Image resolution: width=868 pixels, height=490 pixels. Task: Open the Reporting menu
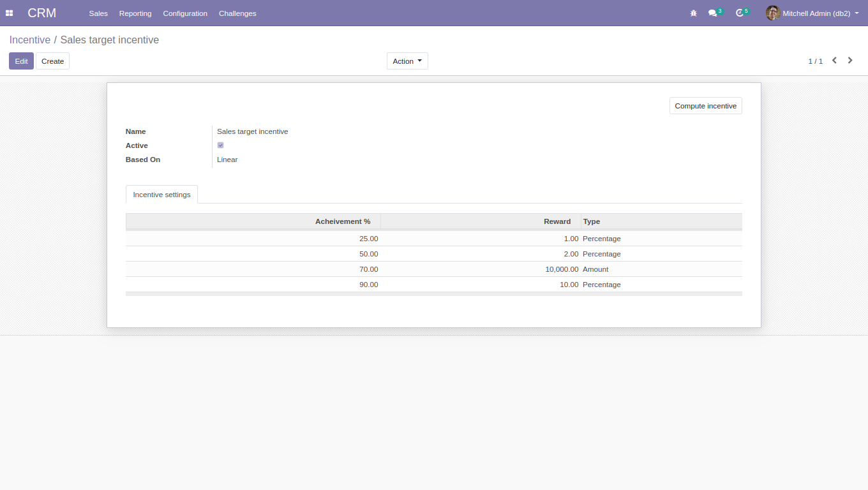pyautogui.click(x=135, y=13)
